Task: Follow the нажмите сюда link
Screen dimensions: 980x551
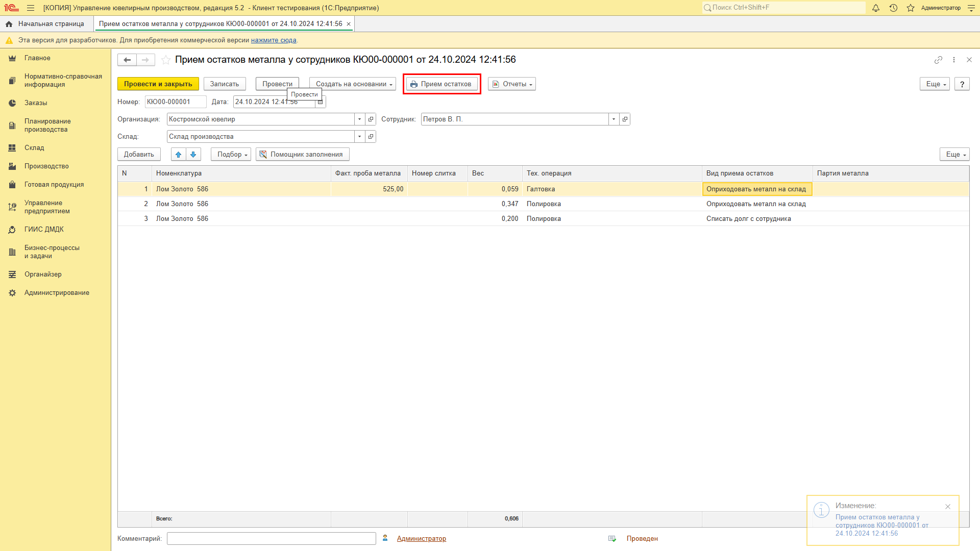Action: (274, 40)
